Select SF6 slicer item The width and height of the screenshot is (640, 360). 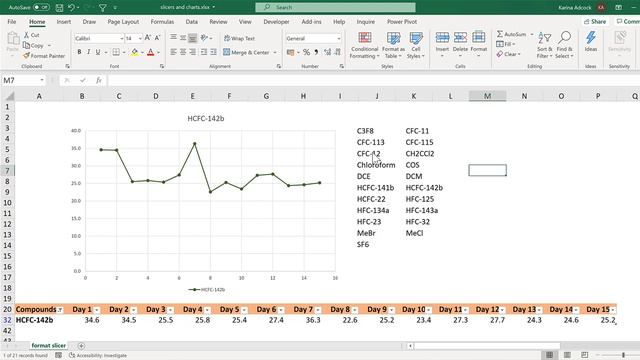pos(363,244)
